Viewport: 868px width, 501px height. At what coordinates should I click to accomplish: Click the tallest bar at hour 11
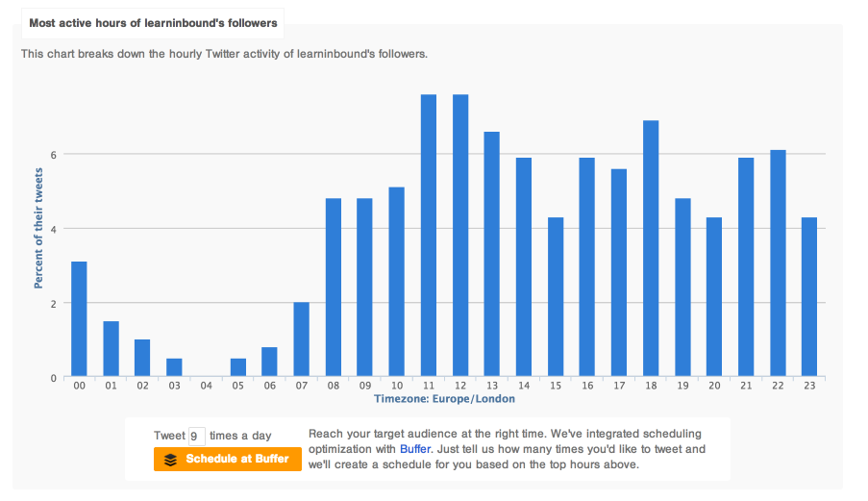tap(429, 236)
